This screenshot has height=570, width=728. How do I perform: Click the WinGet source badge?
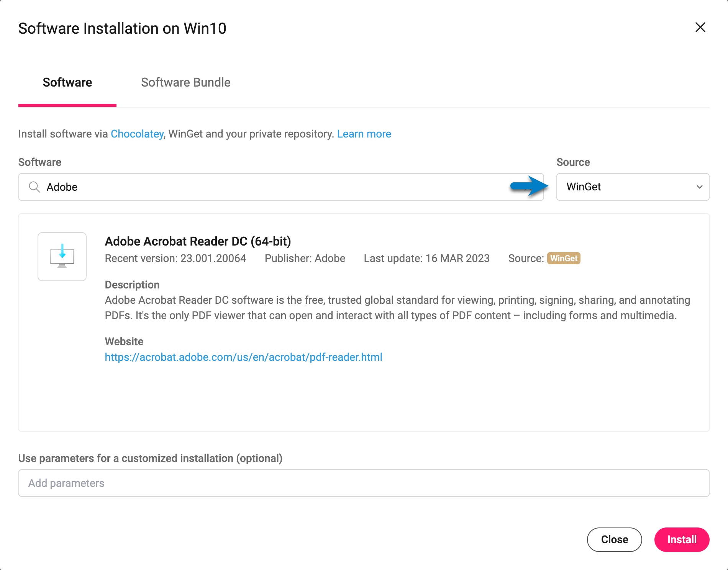(564, 259)
